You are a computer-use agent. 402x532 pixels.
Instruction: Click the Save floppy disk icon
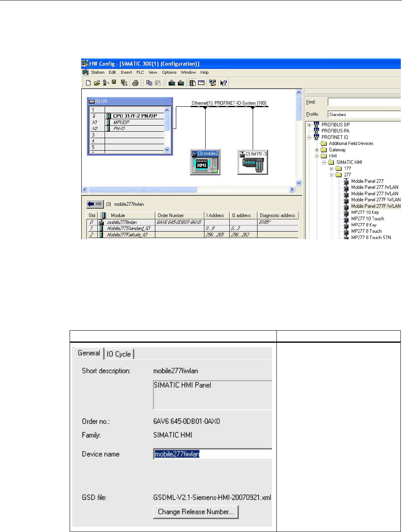[x=114, y=83]
